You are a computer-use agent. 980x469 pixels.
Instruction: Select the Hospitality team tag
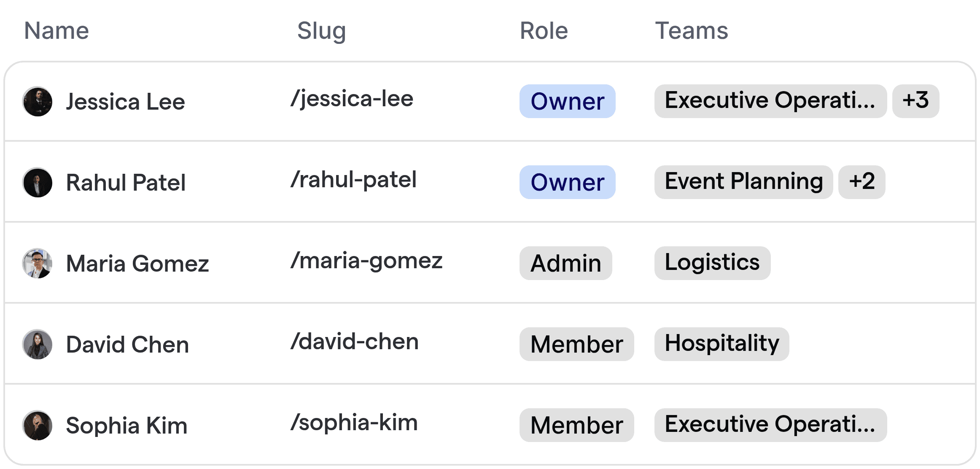tap(722, 343)
